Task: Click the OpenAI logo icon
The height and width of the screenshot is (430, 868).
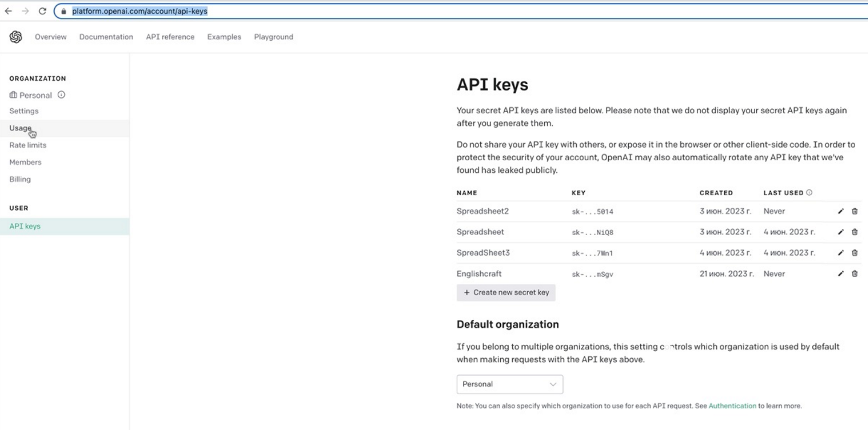Action: [16, 37]
